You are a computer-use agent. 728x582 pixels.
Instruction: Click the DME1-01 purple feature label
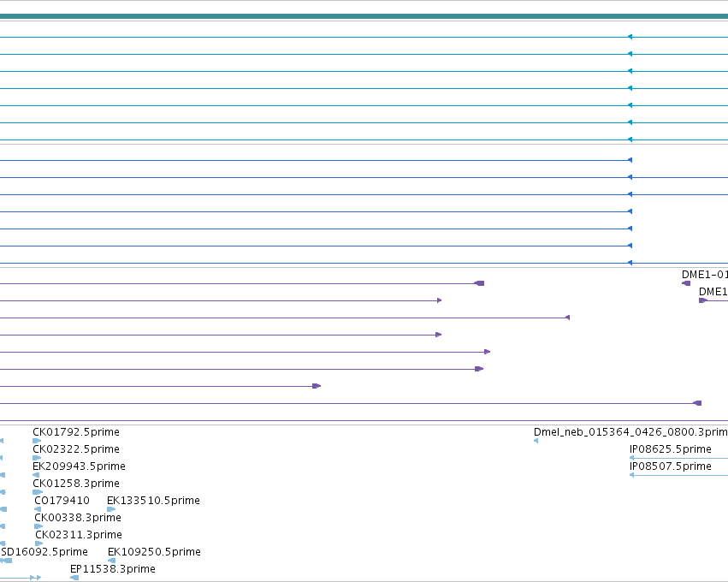coord(704,275)
